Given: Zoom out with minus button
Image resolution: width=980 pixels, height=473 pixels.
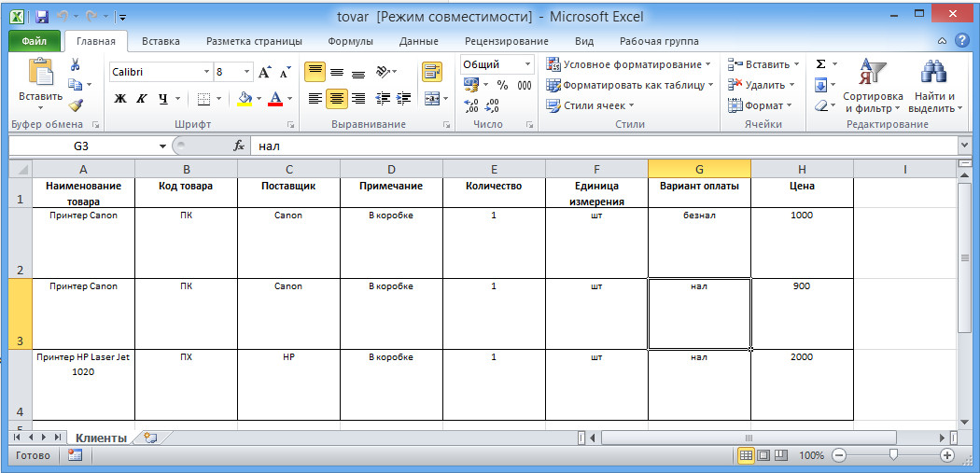Looking at the screenshot, I should coord(841,455).
